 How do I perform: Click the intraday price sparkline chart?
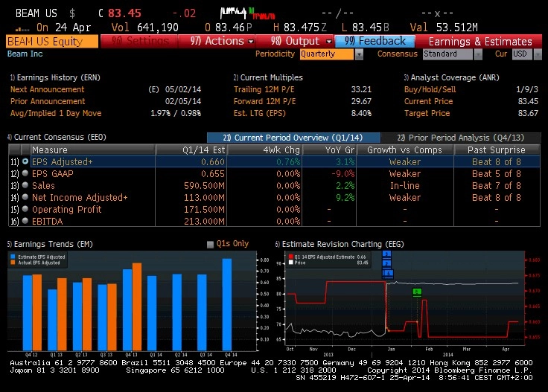(247, 13)
